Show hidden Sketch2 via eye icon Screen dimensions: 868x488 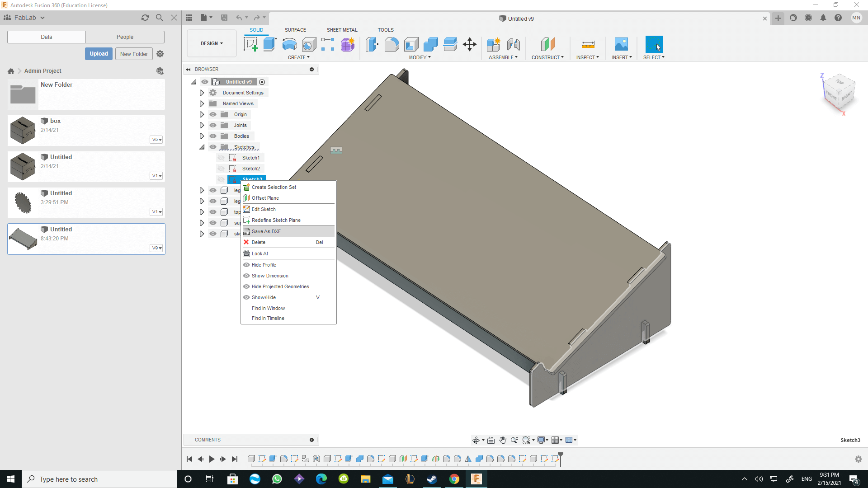[x=221, y=169]
